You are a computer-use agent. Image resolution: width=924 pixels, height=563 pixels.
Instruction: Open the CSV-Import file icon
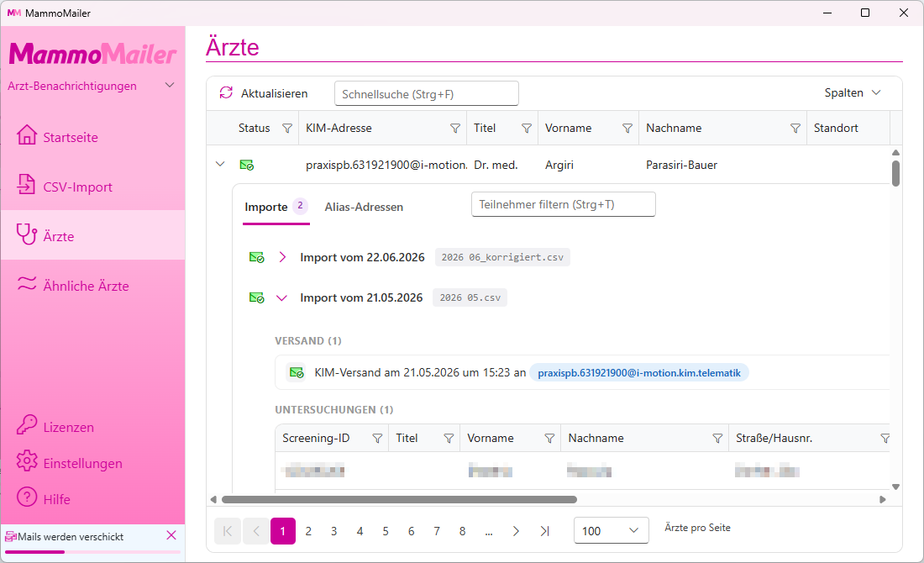click(27, 185)
